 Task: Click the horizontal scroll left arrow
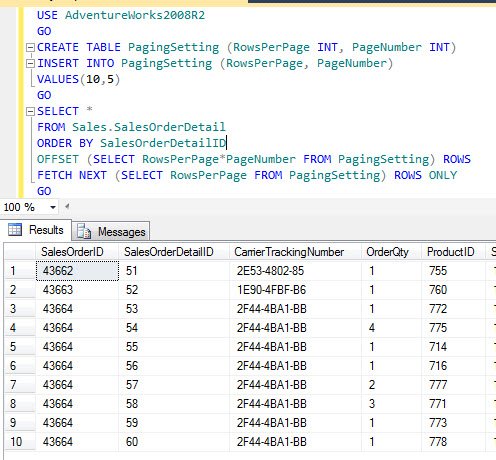coord(67,206)
